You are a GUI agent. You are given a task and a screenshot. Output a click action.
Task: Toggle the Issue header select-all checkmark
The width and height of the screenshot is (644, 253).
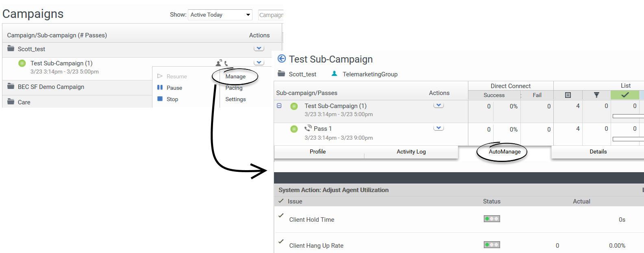[281, 201]
